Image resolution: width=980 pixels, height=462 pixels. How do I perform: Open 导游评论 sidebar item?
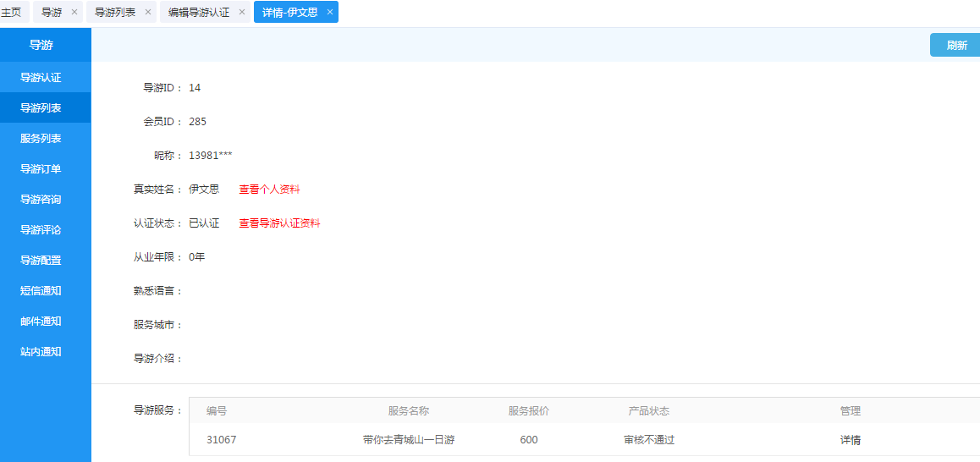click(x=41, y=230)
